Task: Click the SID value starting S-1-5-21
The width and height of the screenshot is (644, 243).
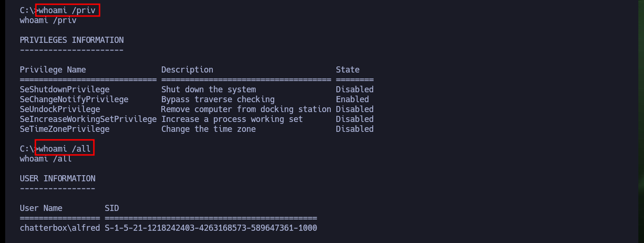Action: pos(211,228)
